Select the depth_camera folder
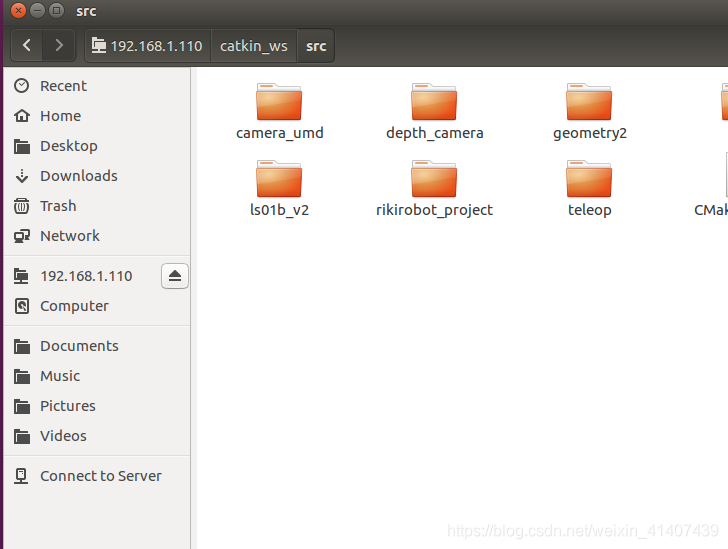Screen dimensions: 728x549 pyautogui.click(x=435, y=111)
